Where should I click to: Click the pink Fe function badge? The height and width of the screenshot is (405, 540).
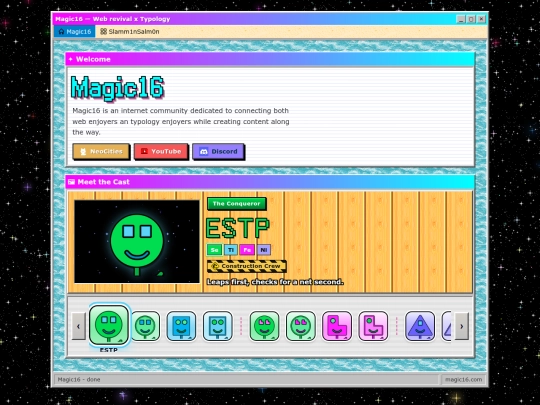point(247,250)
